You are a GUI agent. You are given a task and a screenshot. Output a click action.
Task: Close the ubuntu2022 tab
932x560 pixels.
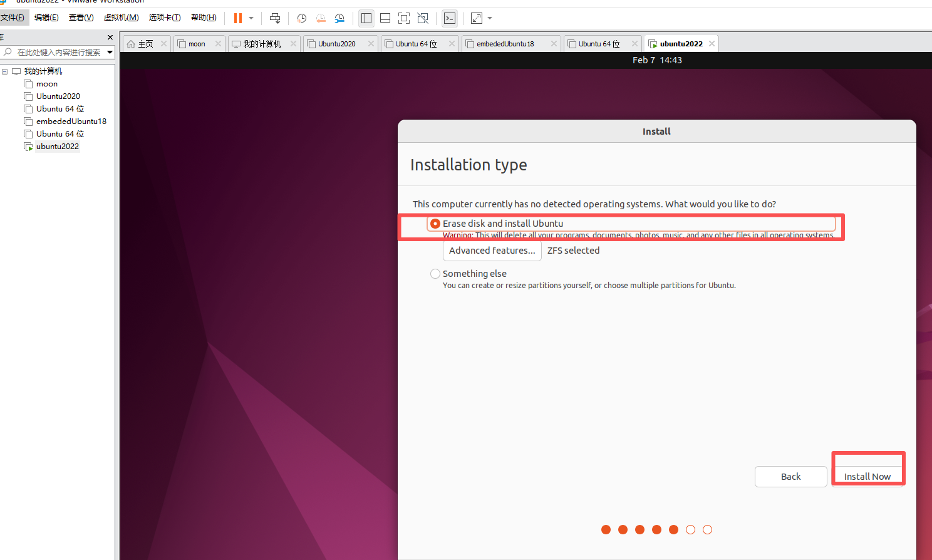point(712,44)
